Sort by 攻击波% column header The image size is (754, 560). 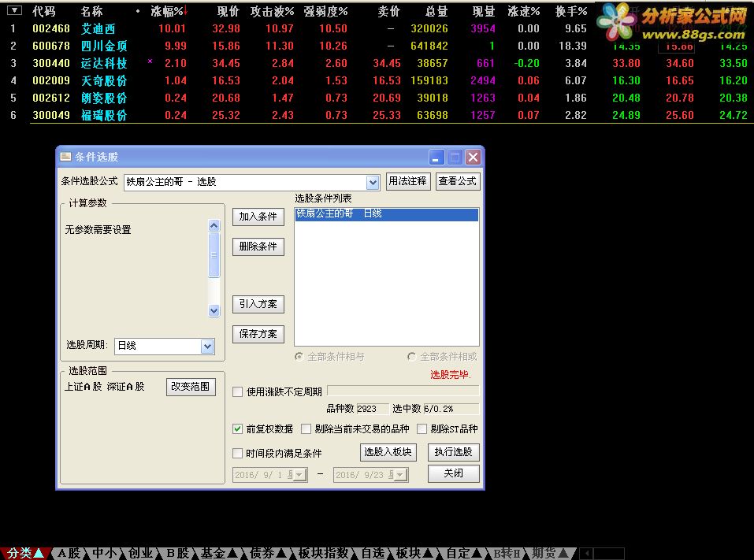[x=272, y=11]
